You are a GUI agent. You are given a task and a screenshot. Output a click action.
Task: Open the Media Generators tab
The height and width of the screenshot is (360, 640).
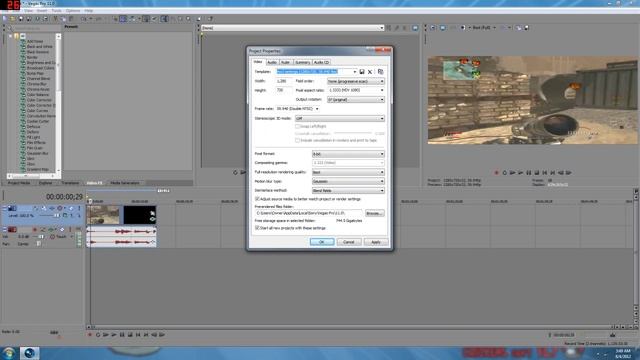(124, 183)
